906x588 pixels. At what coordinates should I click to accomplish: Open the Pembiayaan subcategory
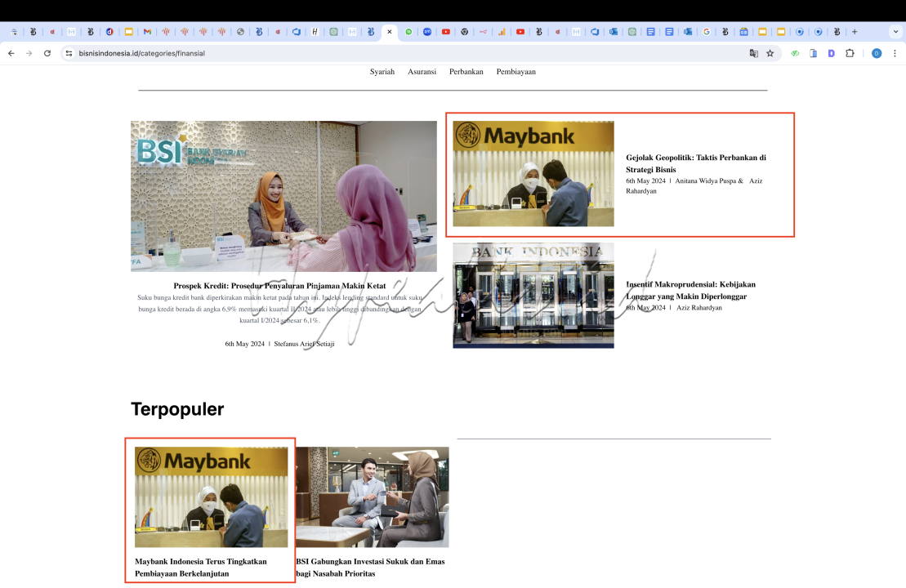pyautogui.click(x=516, y=72)
